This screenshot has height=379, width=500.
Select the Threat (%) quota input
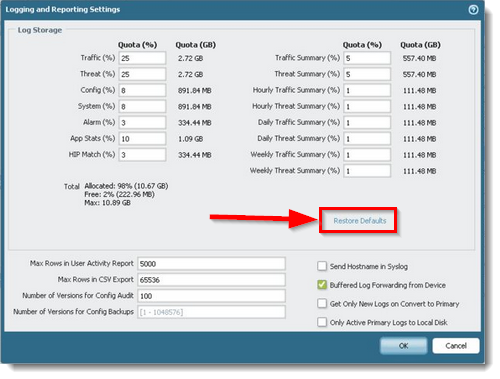pos(142,74)
